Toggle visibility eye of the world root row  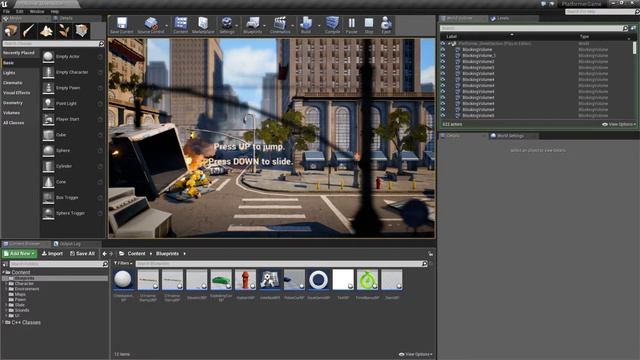tap(443, 43)
